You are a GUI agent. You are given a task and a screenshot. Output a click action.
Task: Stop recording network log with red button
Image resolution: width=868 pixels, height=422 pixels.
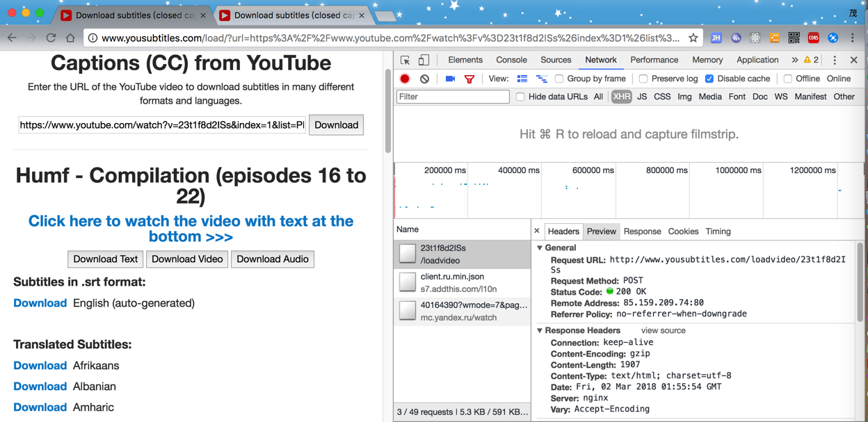pyautogui.click(x=405, y=79)
